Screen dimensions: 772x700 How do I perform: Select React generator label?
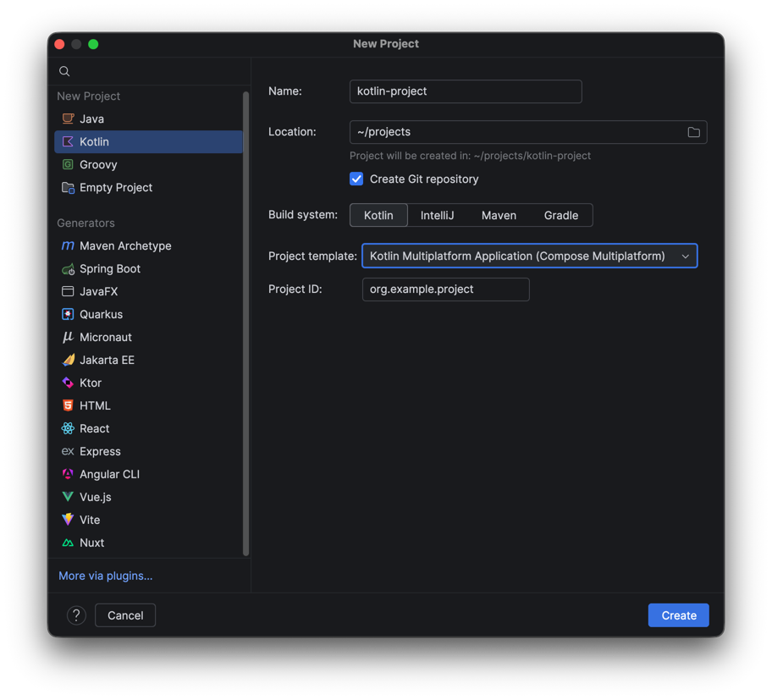tap(95, 429)
